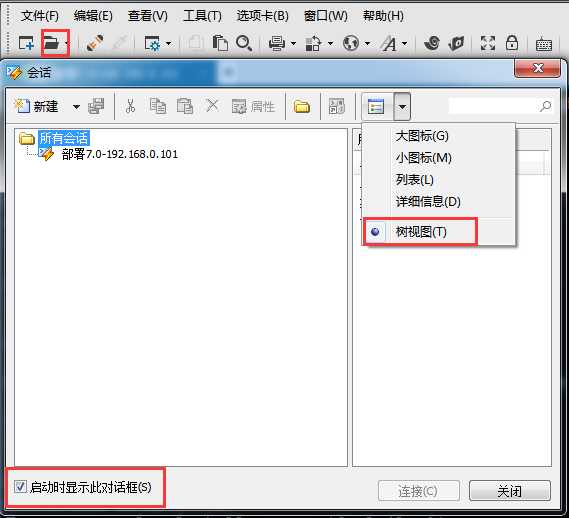Click the Open session folder icon
The height and width of the screenshot is (518, 569).
(51, 43)
